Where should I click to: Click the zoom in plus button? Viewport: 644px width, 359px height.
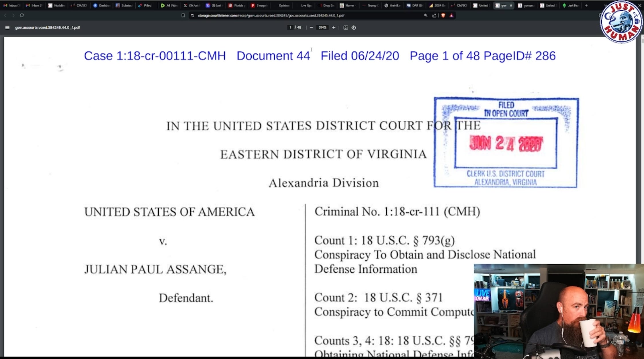334,28
